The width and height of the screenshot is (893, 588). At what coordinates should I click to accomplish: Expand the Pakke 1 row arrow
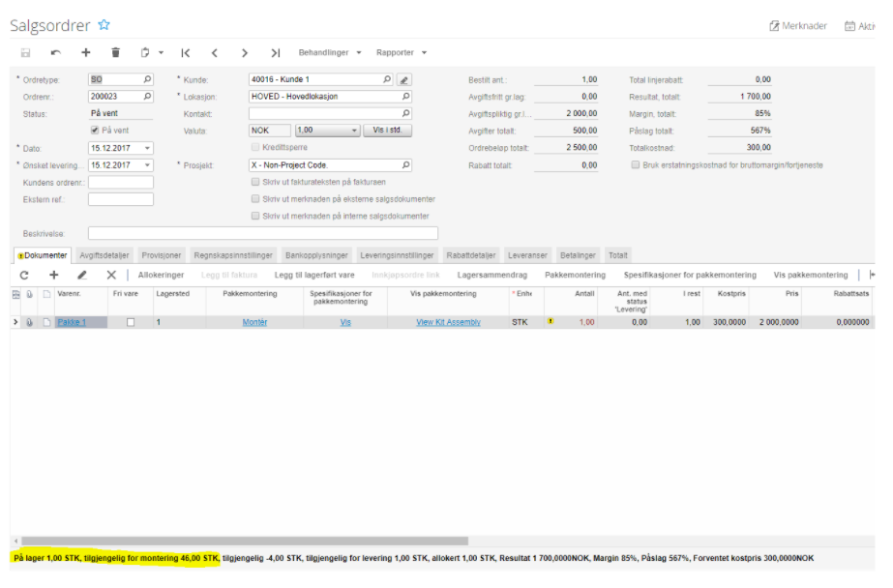(15, 322)
